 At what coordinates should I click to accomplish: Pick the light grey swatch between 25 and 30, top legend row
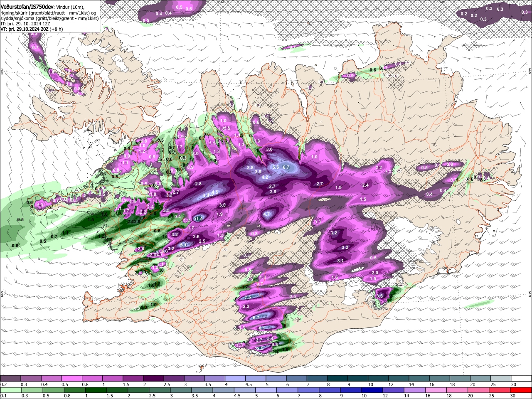501,378
